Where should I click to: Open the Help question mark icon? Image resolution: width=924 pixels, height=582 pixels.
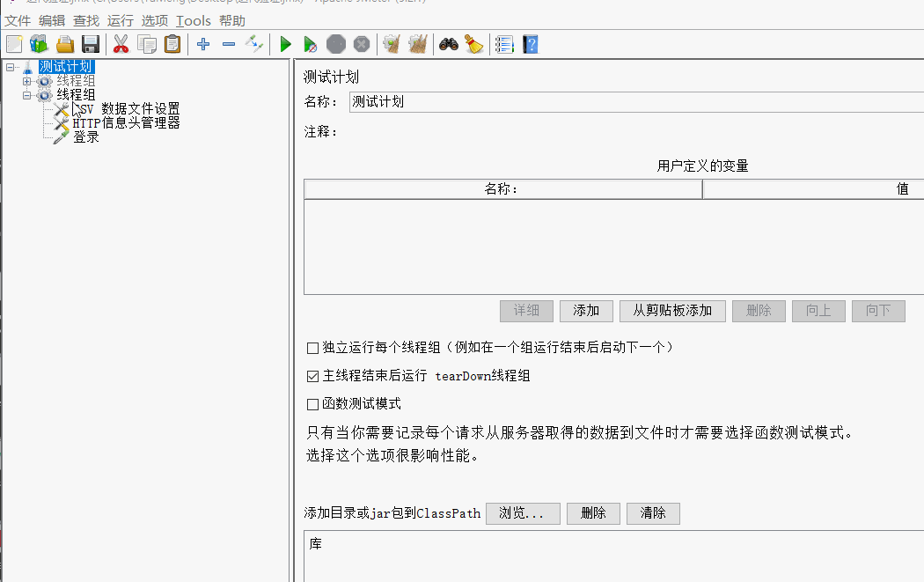tap(530, 44)
